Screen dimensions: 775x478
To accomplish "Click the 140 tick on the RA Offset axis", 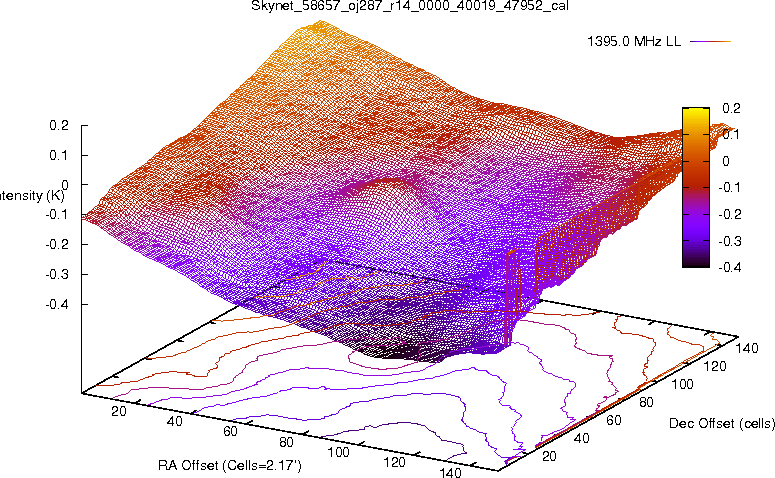I will click(x=450, y=473).
